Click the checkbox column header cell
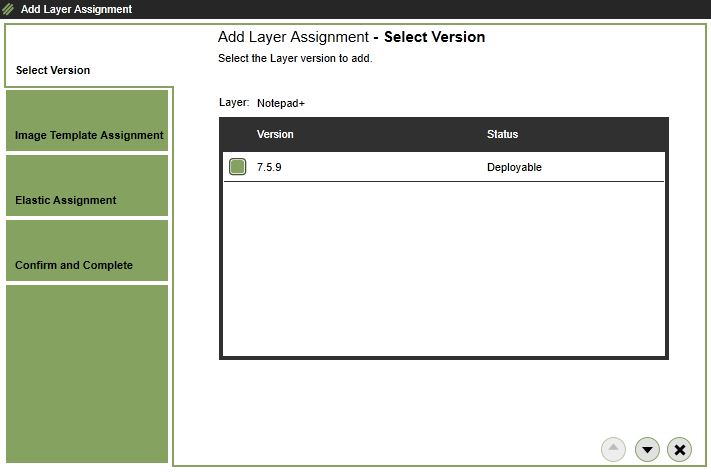 point(237,134)
